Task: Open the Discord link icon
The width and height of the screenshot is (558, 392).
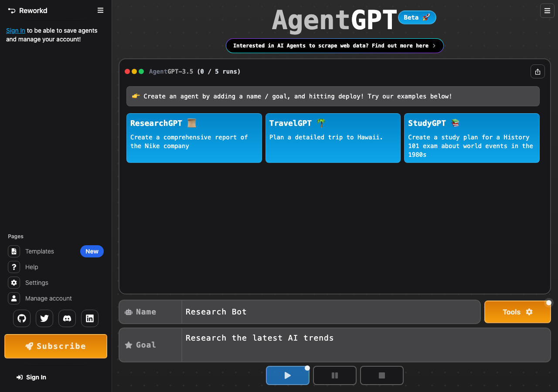Action: click(x=67, y=318)
